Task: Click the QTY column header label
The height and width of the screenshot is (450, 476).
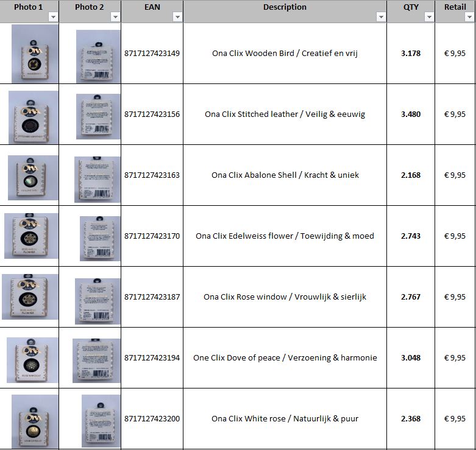Action: click(411, 7)
